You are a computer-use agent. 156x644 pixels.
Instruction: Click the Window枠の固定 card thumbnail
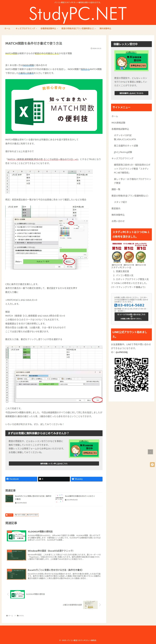click(x=17, y=555)
